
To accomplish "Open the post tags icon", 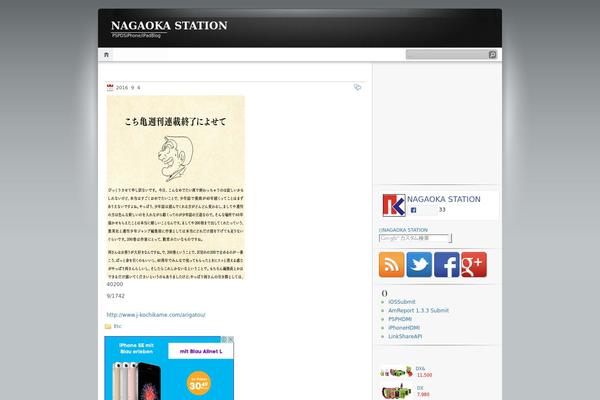I will tap(357, 87).
